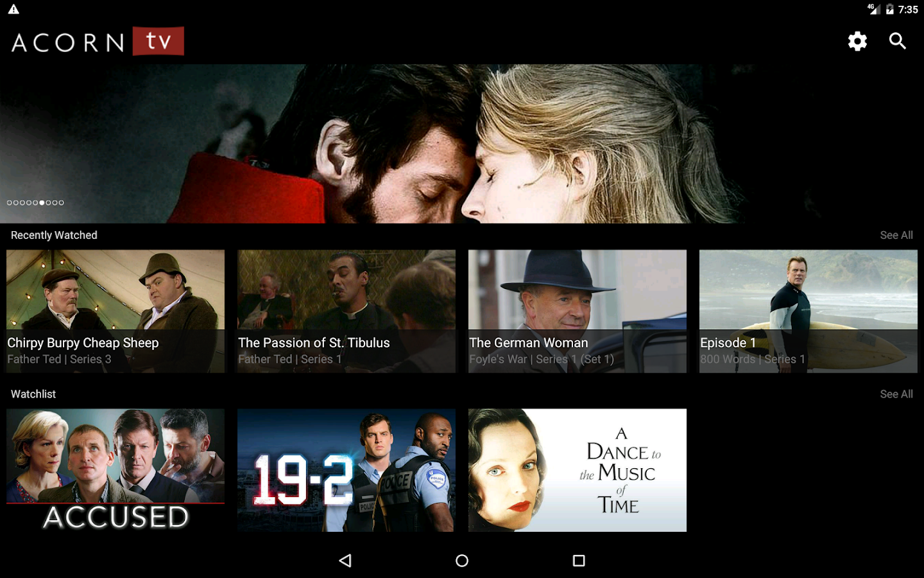Tap the Watchlist section heading
The height and width of the screenshot is (578, 924).
coord(33,394)
